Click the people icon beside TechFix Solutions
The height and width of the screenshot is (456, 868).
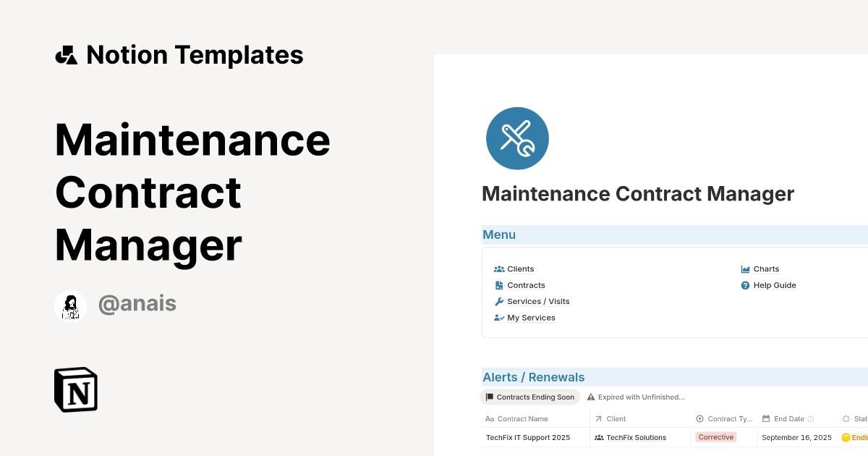[x=599, y=437]
